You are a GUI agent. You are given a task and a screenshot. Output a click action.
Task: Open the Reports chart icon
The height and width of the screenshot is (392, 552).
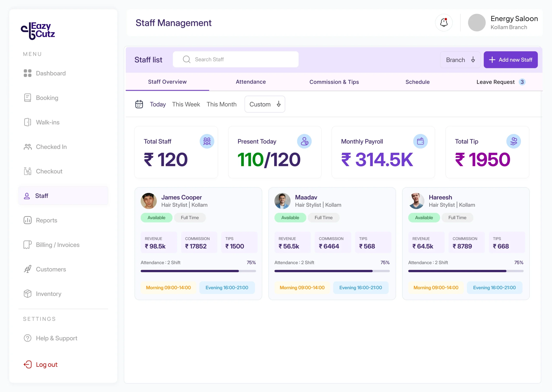pyautogui.click(x=28, y=220)
